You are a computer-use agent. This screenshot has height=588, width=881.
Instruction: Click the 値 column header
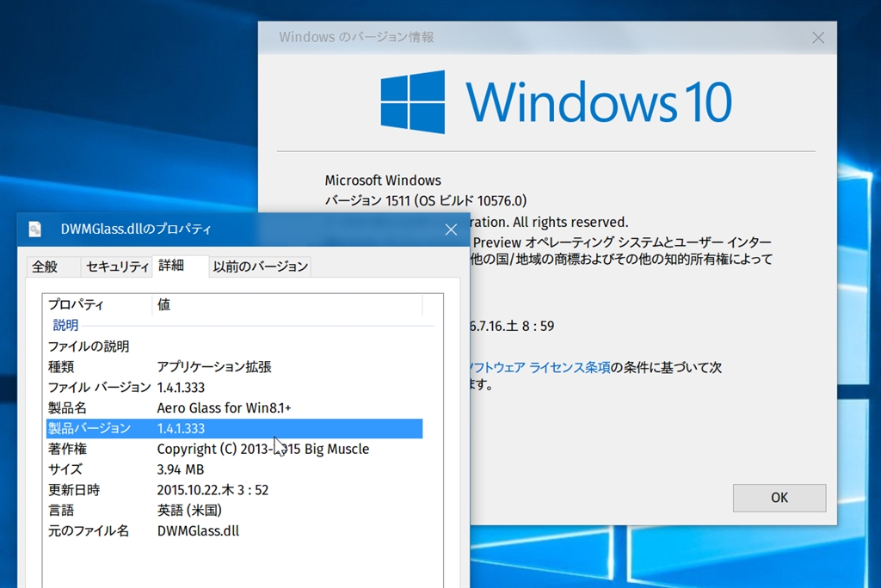(286, 305)
